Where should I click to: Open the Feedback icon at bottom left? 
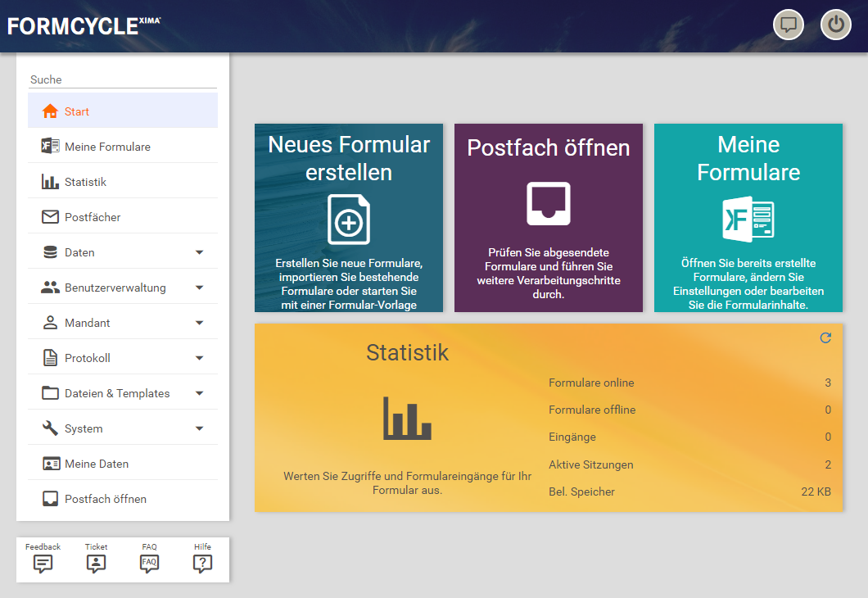(43, 563)
